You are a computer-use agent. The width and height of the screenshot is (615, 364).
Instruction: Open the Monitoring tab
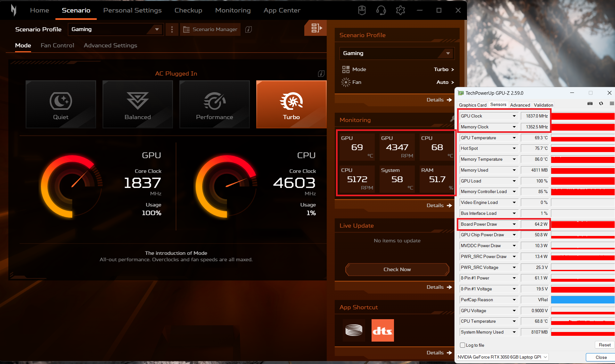click(x=233, y=10)
